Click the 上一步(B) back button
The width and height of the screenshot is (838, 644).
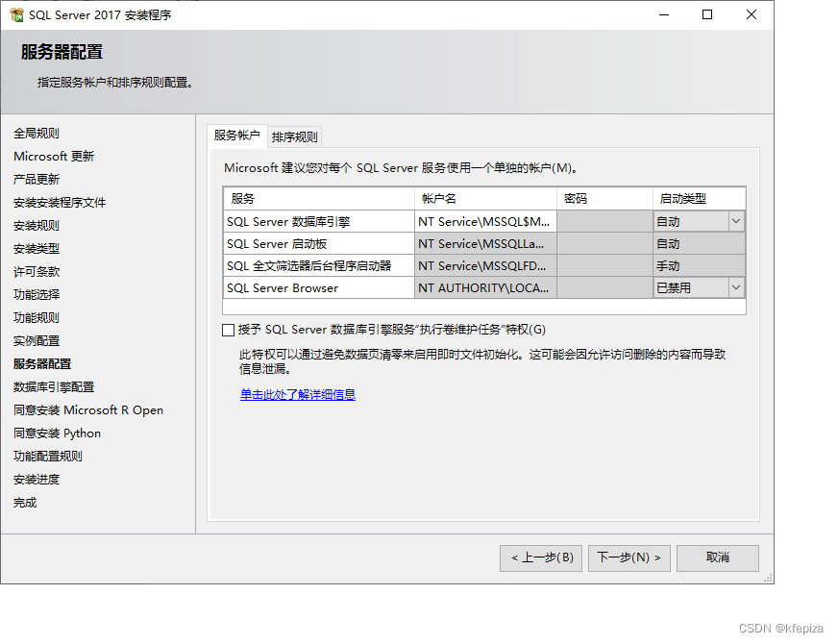pyautogui.click(x=541, y=557)
